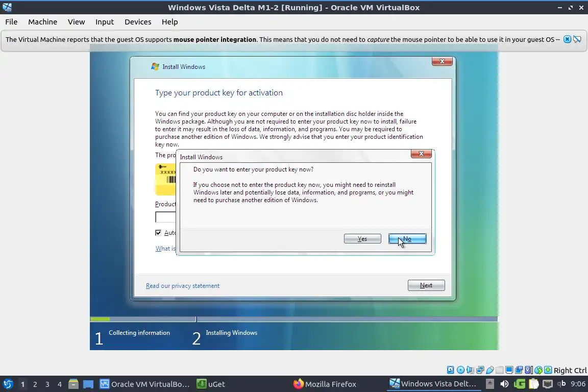Open the file manager from taskbar
Screen dimensions: 588x392
pos(73,384)
